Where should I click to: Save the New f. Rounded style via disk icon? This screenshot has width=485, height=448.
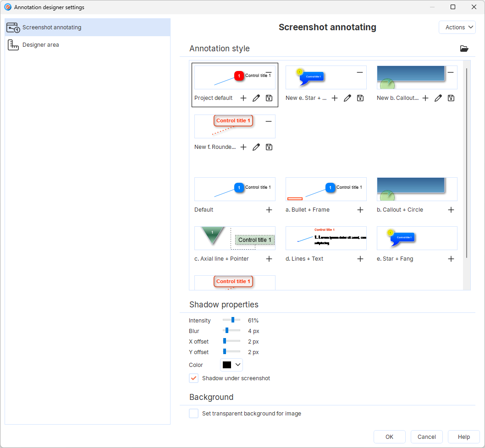[269, 147]
